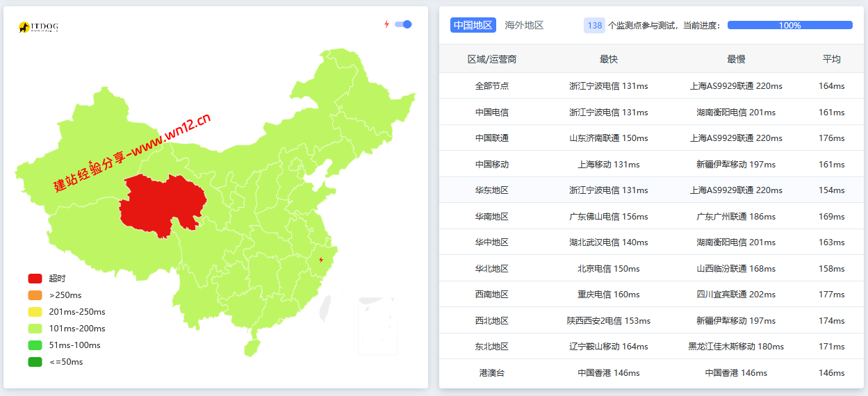This screenshot has width=868, height=396.
Task: Click 广东广州联通 186ms slowest cell
Action: coord(736,217)
